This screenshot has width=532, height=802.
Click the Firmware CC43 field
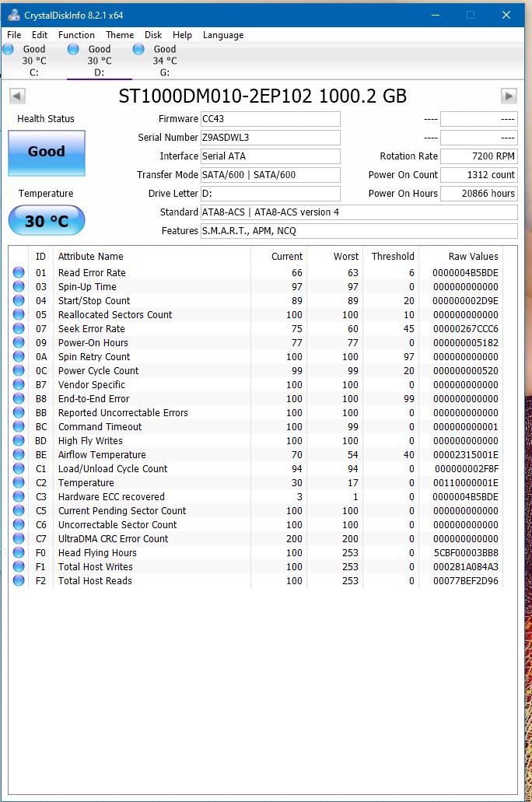pyautogui.click(x=271, y=119)
